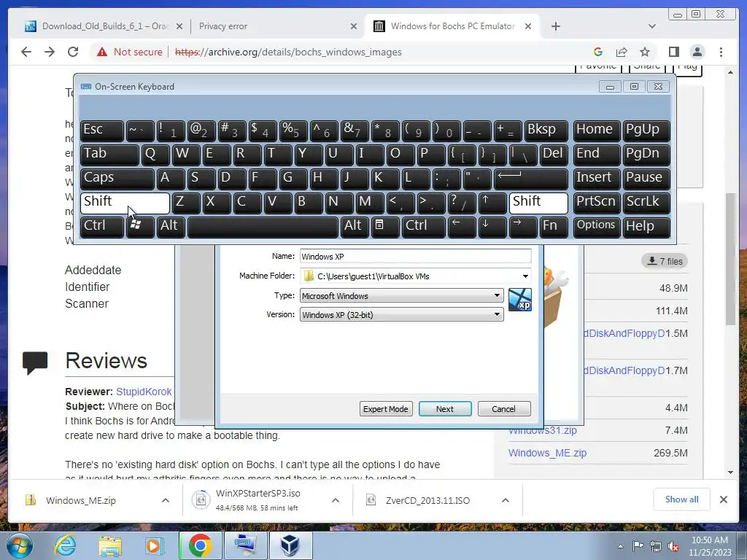The width and height of the screenshot is (747, 560).
Task: Click the Chrome back arrow
Action: (x=26, y=52)
